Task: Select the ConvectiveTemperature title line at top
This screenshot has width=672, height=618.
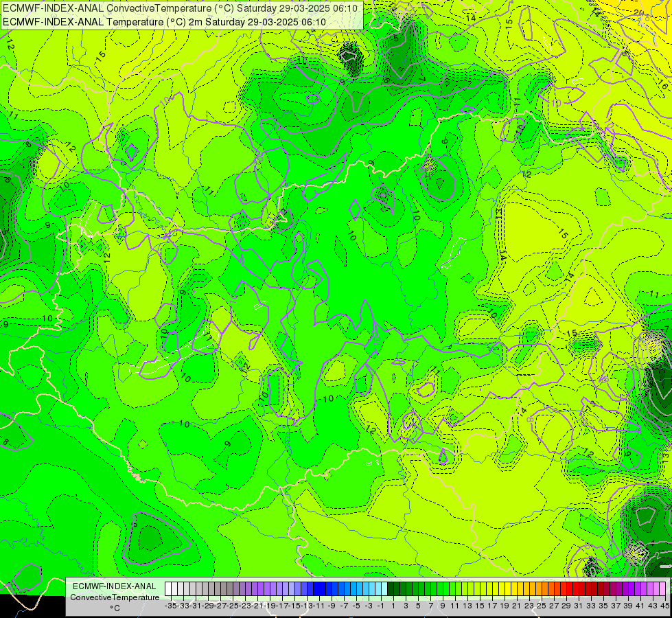Action: [x=180, y=8]
